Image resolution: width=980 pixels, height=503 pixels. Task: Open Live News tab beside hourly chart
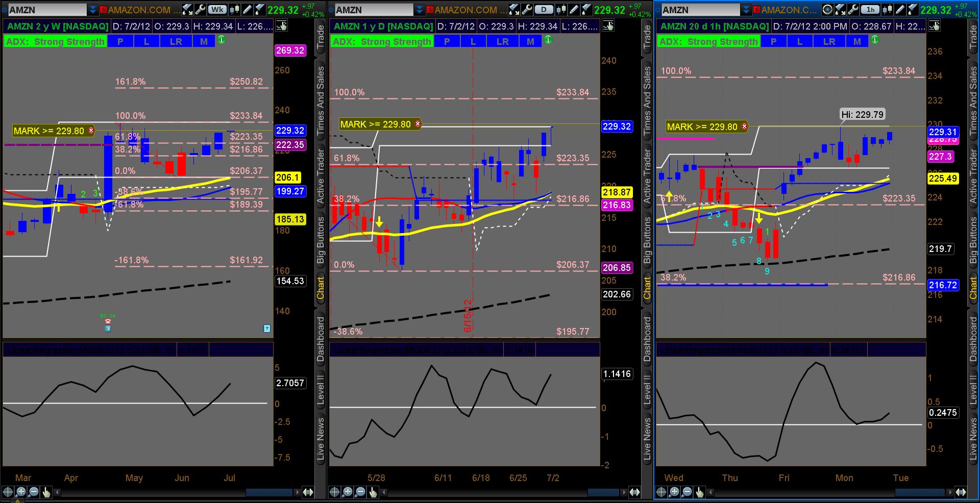(x=974, y=440)
